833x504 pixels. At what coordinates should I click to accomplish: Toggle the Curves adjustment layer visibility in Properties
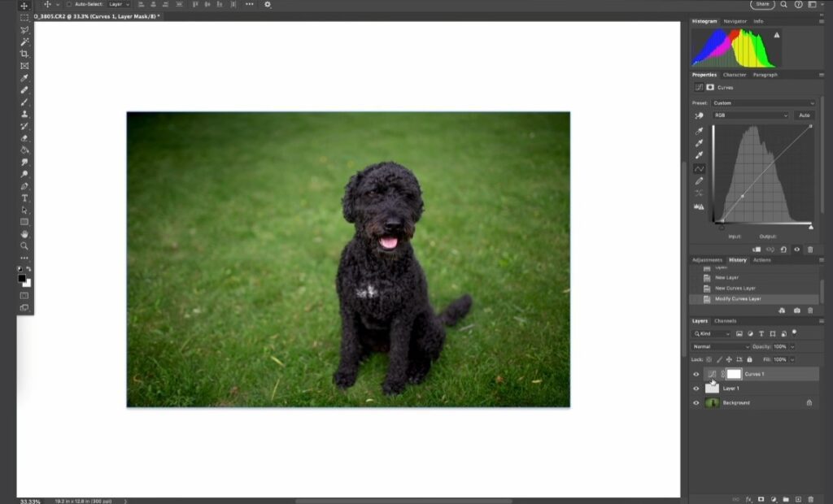click(796, 250)
